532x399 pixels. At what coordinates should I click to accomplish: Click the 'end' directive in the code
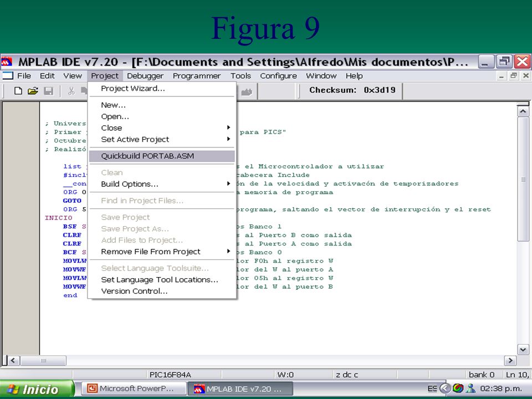coord(70,295)
